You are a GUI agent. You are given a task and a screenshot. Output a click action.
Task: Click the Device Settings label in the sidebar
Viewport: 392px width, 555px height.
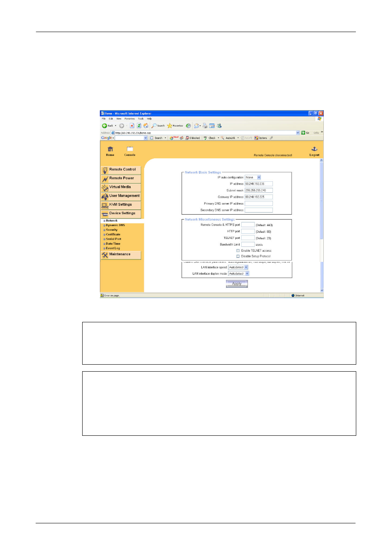click(122, 213)
